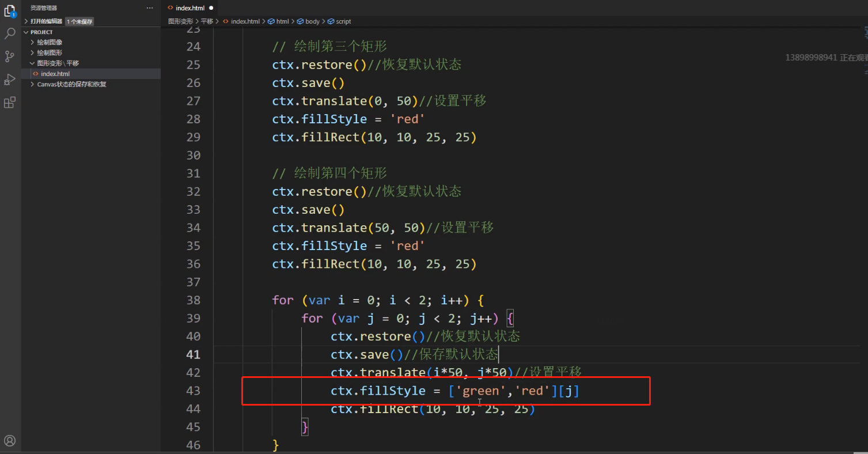Click the html breadcrumb segment
This screenshot has width=868, height=454.
tap(282, 21)
